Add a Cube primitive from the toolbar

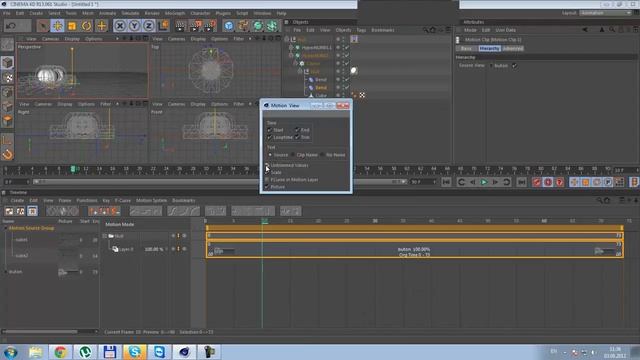point(229,26)
